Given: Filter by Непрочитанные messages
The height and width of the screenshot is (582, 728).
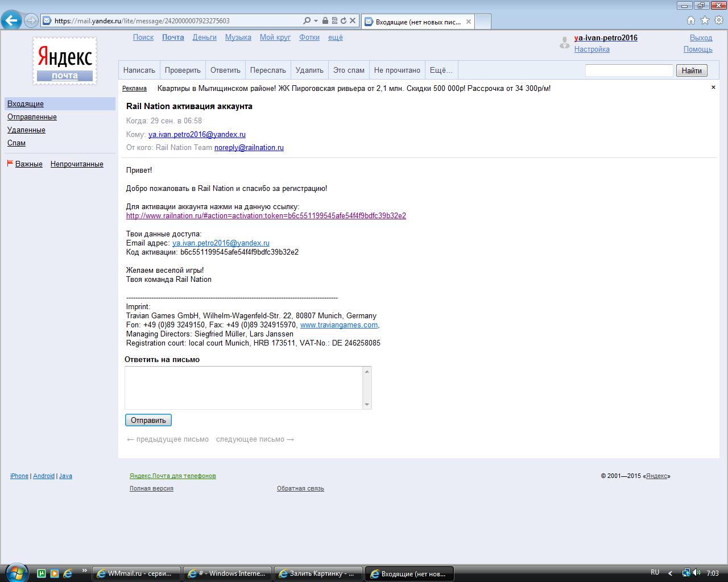Looking at the screenshot, I should [77, 164].
